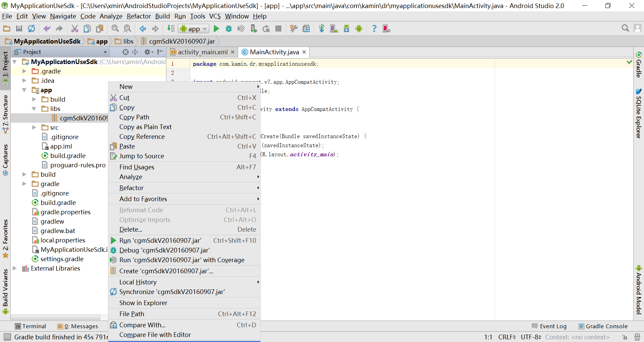The width and height of the screenshot is (644, 342).
Task: Choose Find Usages in context menu
Action: tap(184, 167)
